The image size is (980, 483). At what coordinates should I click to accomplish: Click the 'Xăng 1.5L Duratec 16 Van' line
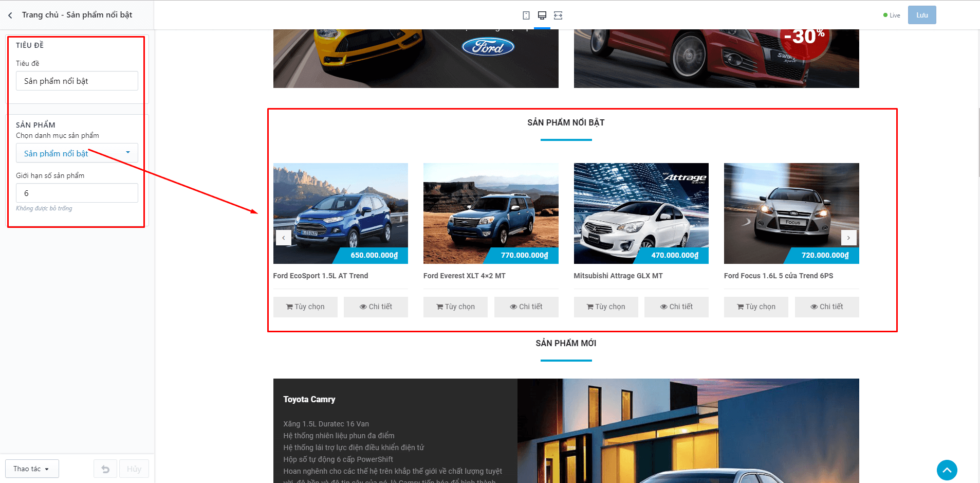tap(326, 424)
